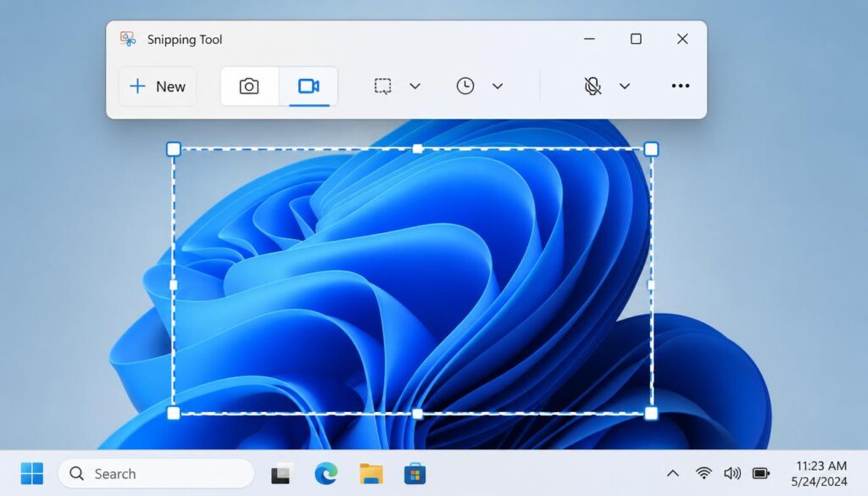868x496 pixels.
Task: Open the See more three-dot menu
Action: point(681,86)
